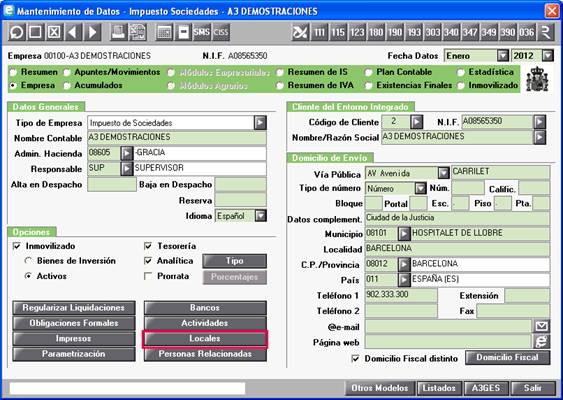Image resolution: width=563 pixels, height=400 pixels.
Task: Switch to Resumen de IS view
Action: click(280, 72)
